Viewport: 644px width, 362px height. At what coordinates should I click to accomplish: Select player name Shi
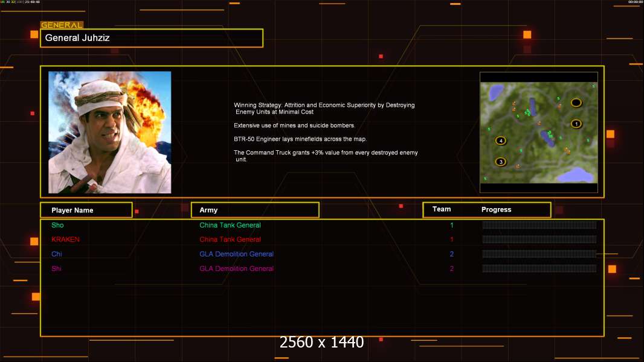[x=56, y=268]
